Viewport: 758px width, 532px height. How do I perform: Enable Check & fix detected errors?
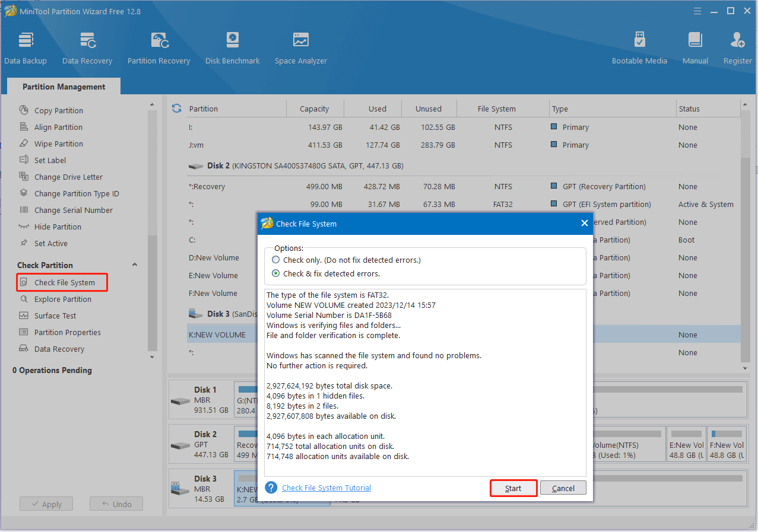point(275,273)
